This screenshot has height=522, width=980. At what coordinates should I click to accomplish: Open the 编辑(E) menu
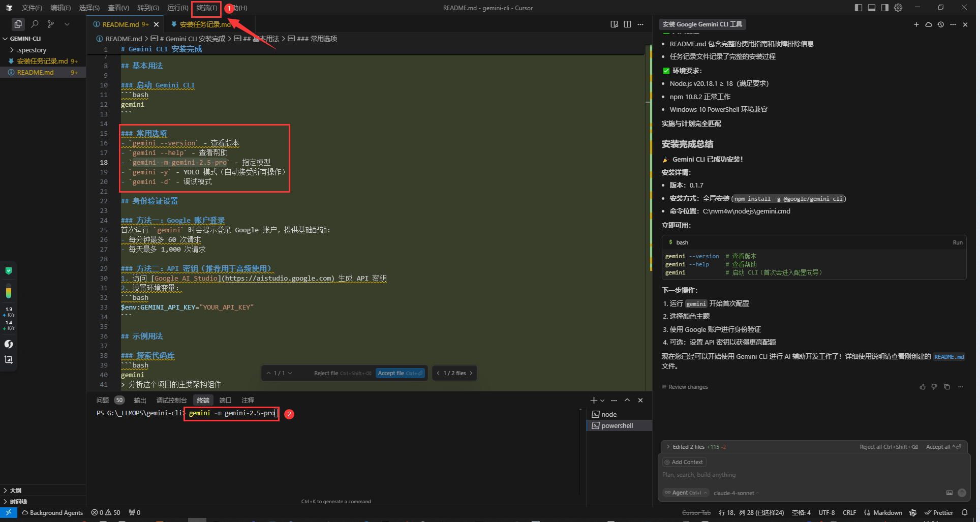point(60,8)
